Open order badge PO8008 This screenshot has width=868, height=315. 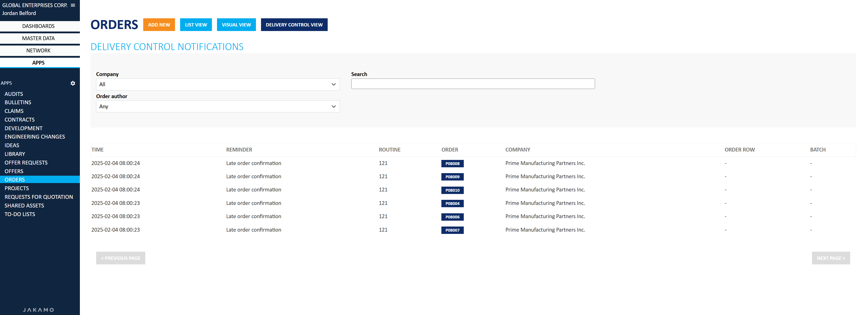click(452, 163)
